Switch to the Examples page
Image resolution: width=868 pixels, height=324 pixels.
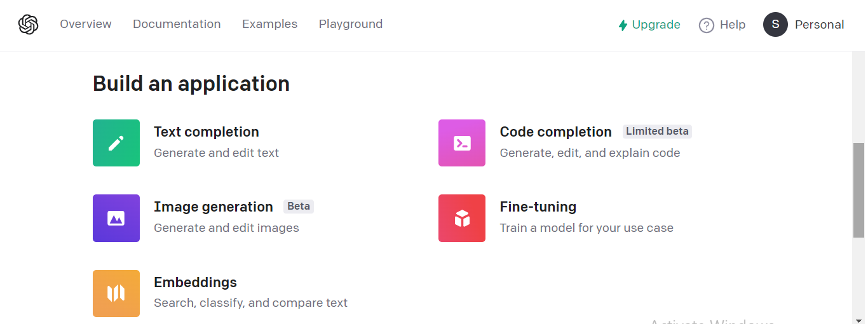point(269,24)
